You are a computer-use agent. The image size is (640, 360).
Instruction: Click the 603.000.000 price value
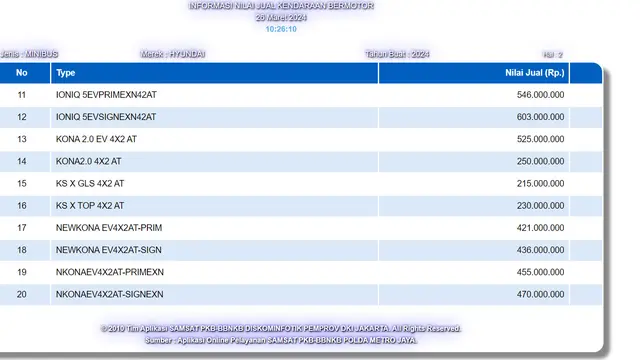coord(540,117)
